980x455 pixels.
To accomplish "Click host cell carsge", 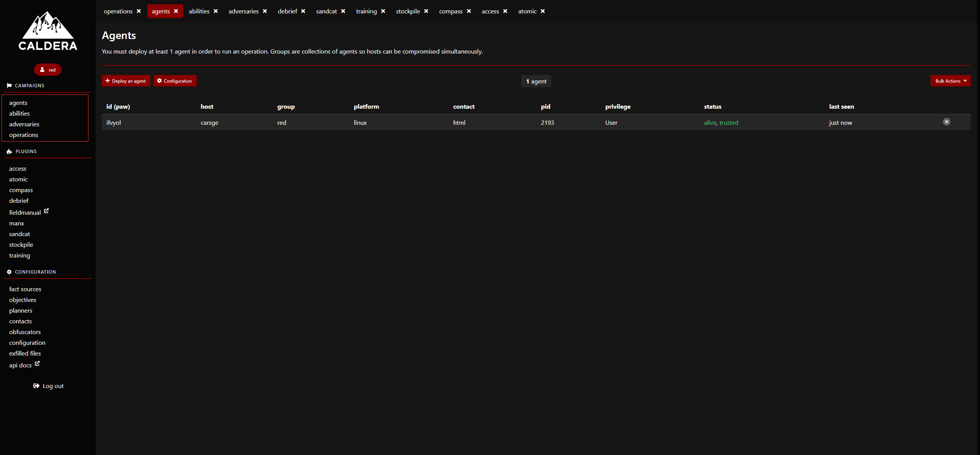I will [x=209, y=122].
